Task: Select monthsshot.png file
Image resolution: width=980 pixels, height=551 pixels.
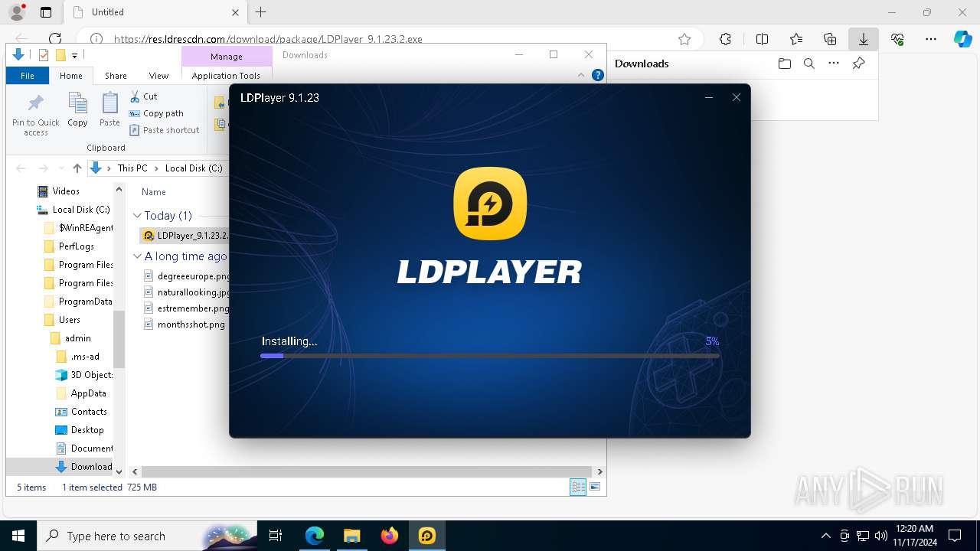Action: pyautogui.click(x=185, y=324)
